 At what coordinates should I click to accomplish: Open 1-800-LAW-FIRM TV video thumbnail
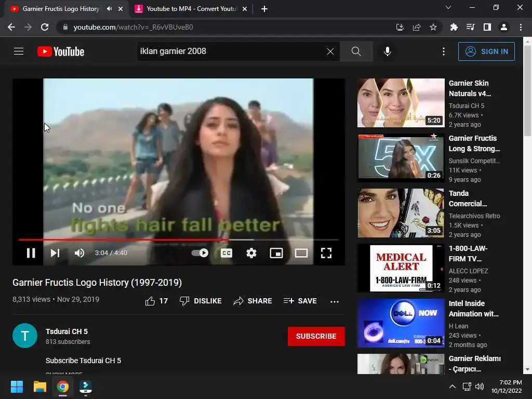point(401,268)
